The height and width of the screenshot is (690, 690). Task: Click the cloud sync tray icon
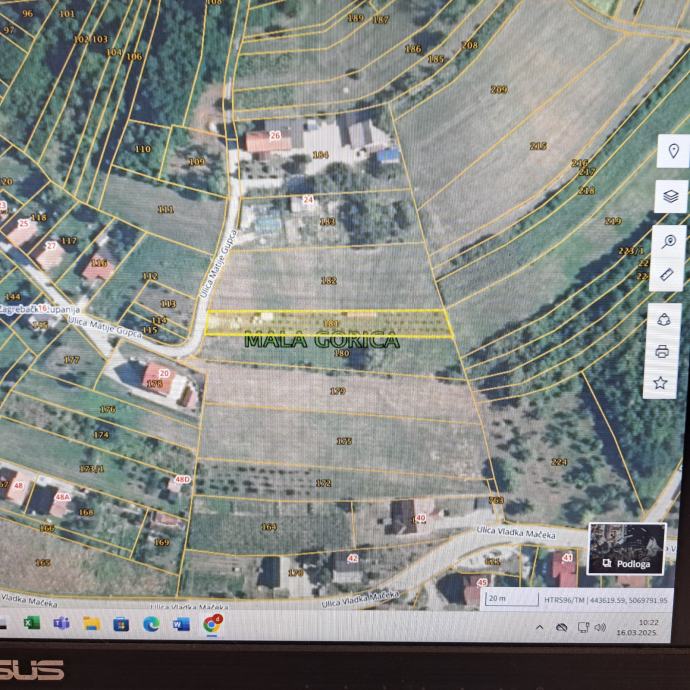click(561, 628)
